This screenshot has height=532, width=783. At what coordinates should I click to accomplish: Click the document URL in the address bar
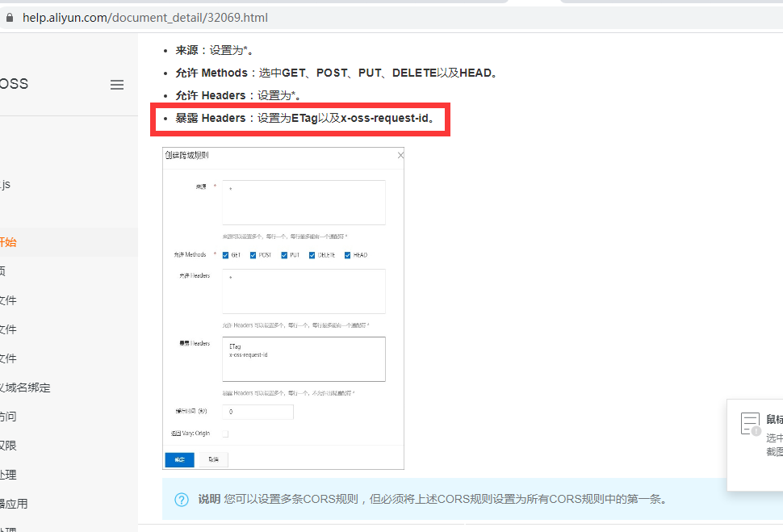pyautogui.click(x=145, y=17)
